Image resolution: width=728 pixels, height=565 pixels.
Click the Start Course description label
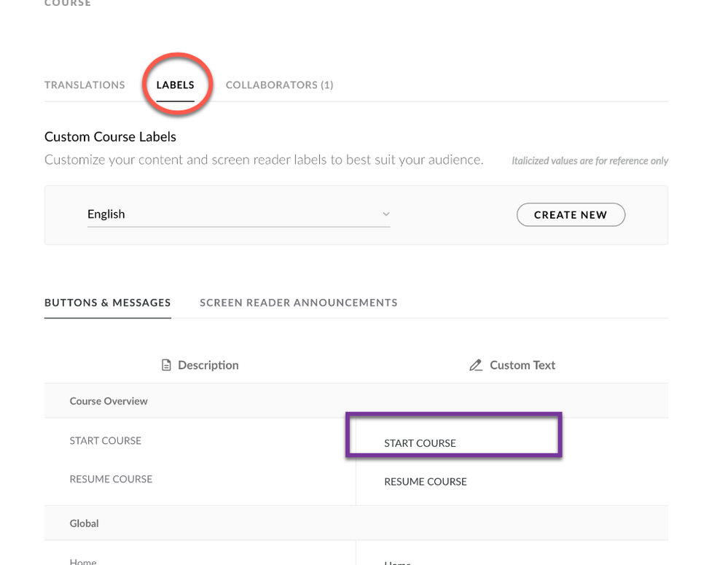tap(106, 440)
